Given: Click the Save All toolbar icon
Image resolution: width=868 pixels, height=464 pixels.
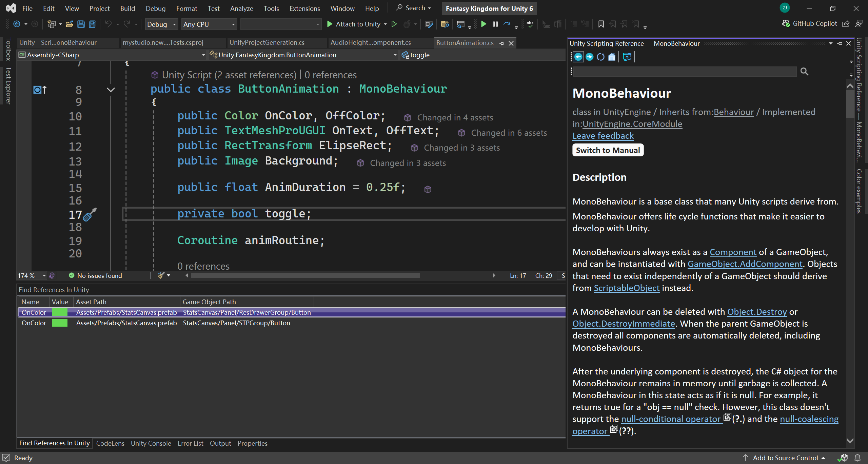Looking at the screenshot, I should pos(92,24).
